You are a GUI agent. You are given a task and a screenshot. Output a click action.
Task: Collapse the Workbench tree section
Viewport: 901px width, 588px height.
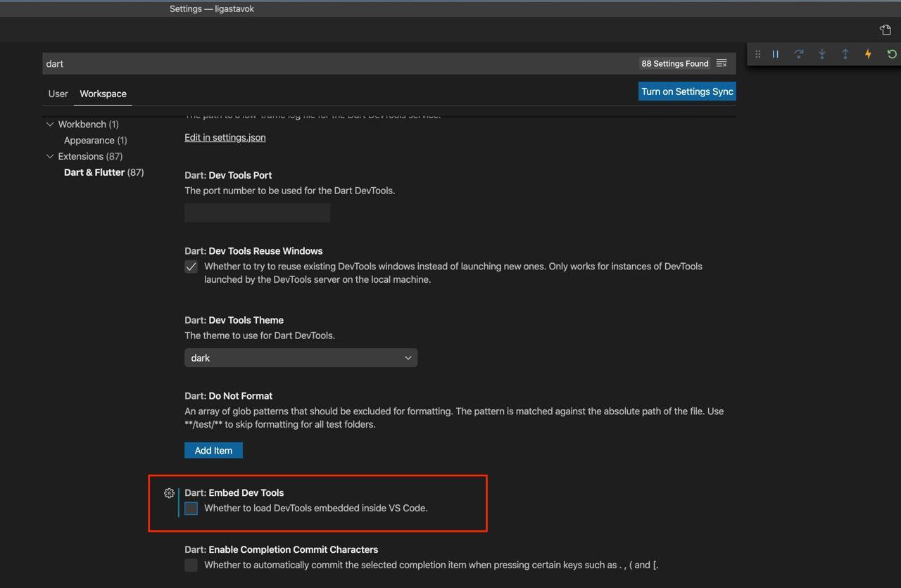coord(50,124)
